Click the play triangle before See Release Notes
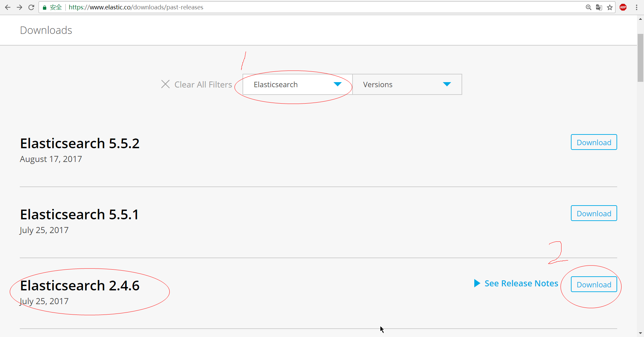Viewport: 644px width, 337px height. 477,283
